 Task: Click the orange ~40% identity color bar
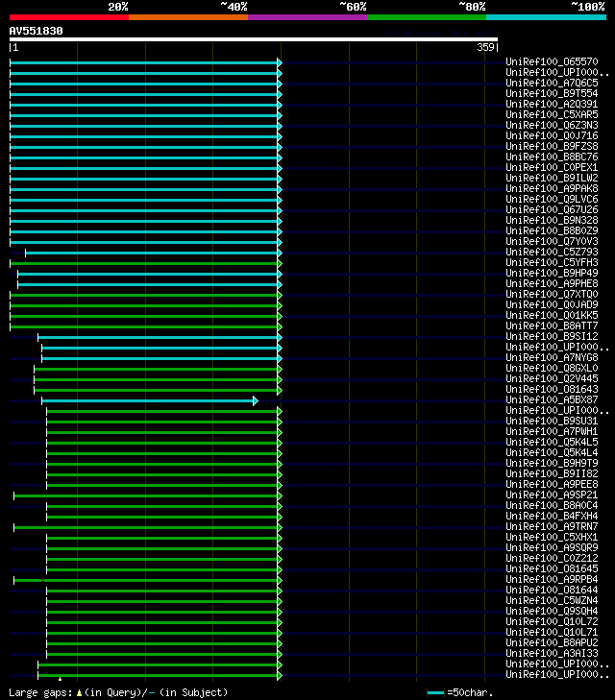coord(188,17)
